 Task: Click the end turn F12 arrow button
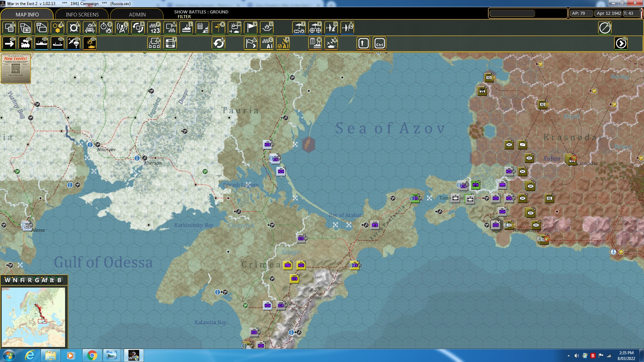coord(621,44)
